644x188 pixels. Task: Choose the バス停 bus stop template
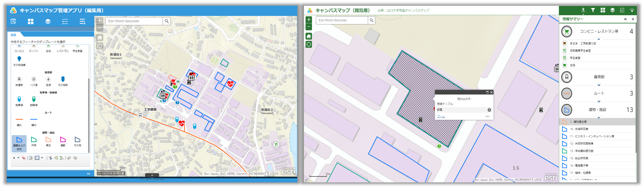click(34, 81)
